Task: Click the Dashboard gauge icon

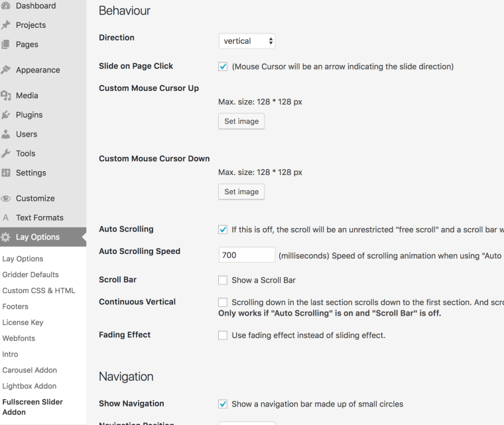Action: [x=5, y=6]
